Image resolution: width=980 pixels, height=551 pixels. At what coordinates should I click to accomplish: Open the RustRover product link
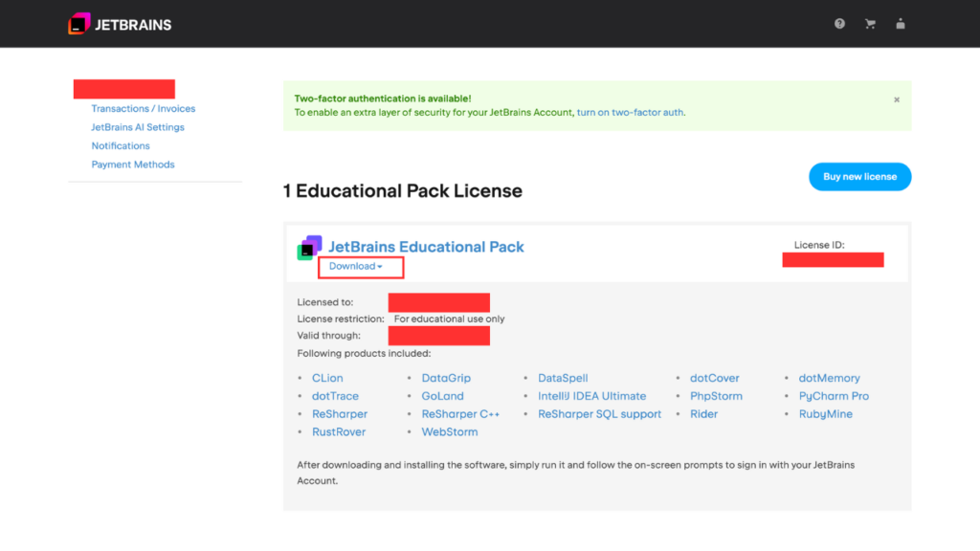[x=339, y=432]
